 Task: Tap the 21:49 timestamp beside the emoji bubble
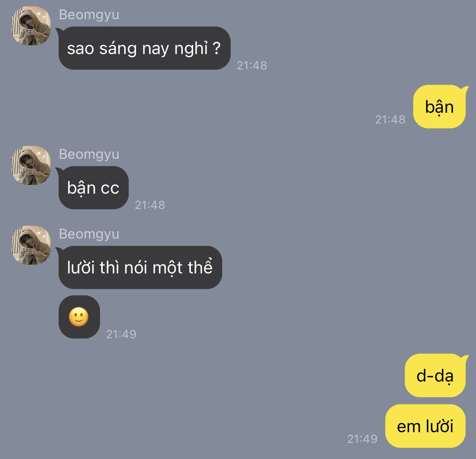[121, 334]
